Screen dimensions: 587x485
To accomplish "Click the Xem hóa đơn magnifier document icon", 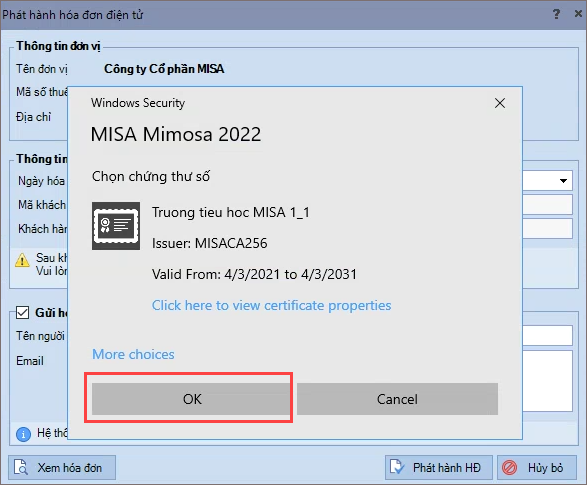I will (x=21, y=467).
